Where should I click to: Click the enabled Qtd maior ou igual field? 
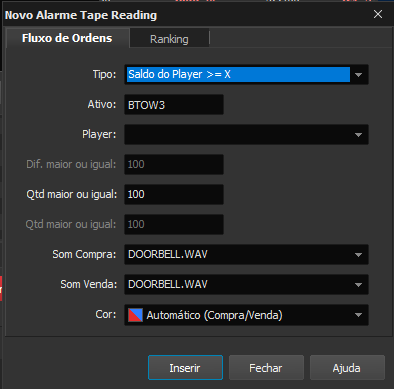174,194
